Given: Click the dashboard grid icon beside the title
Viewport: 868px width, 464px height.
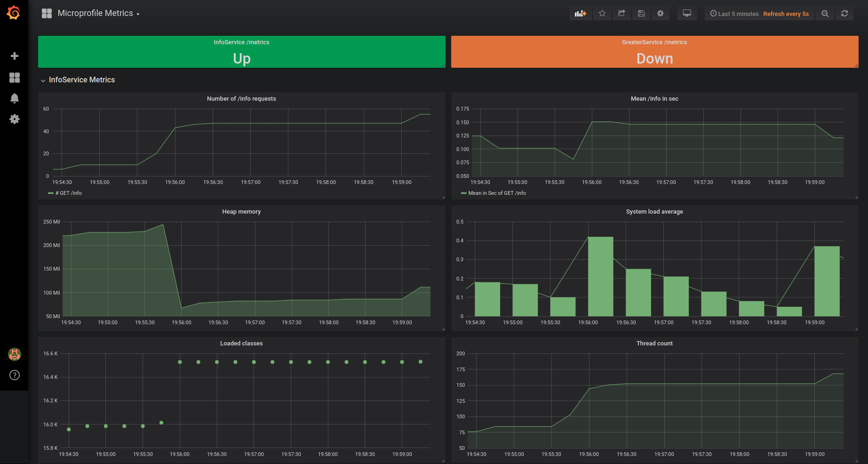Looking at the screenshot, I should coord(47,13).
